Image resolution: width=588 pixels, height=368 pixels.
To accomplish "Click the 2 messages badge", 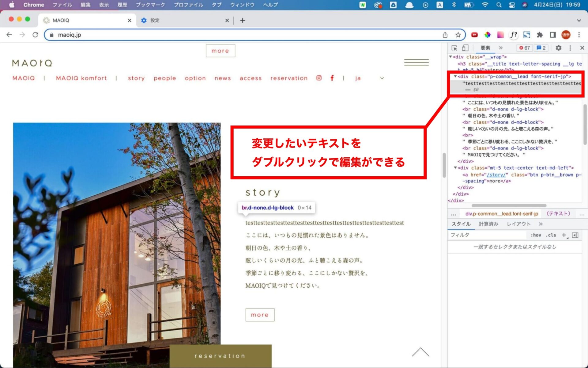I will point(541,48).
